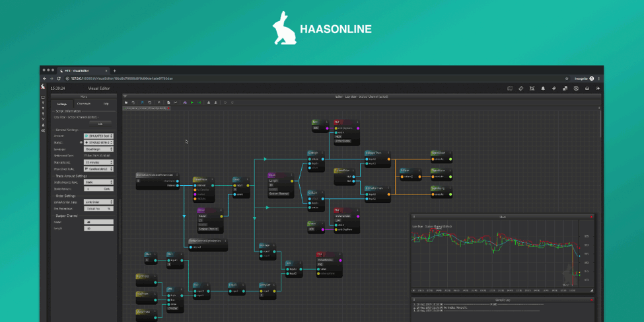Close the Compile Log panel with red X
The width and height of the screenshot is (644, 322).
[x=591, y=300]
